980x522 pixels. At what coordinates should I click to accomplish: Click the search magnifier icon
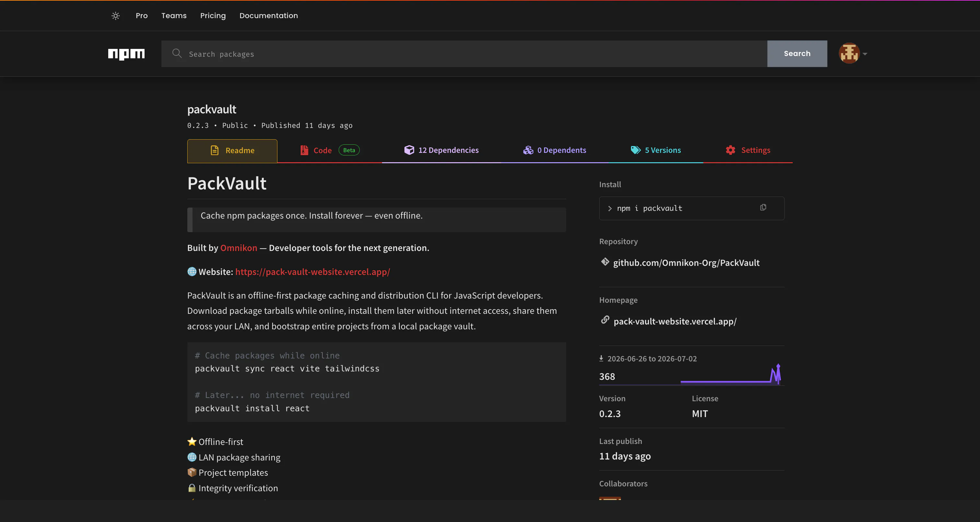tap(177, 53)
